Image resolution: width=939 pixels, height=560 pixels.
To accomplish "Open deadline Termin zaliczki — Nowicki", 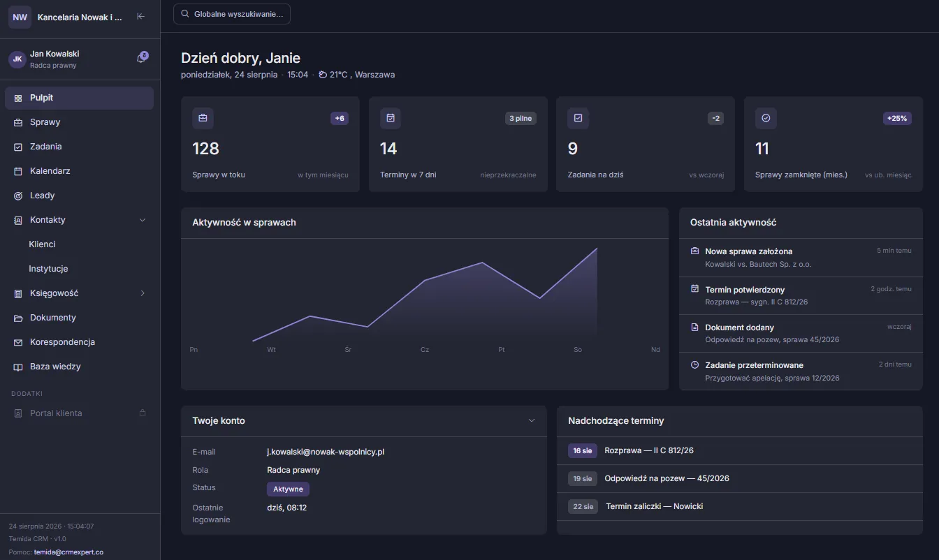I will (740, 506).
